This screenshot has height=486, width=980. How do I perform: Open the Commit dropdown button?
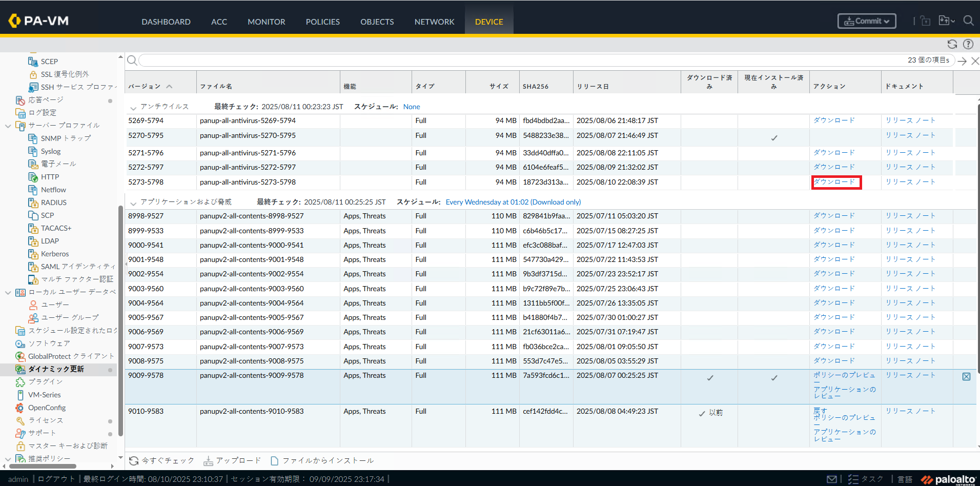pyautogui.click(x=867, y=21)
